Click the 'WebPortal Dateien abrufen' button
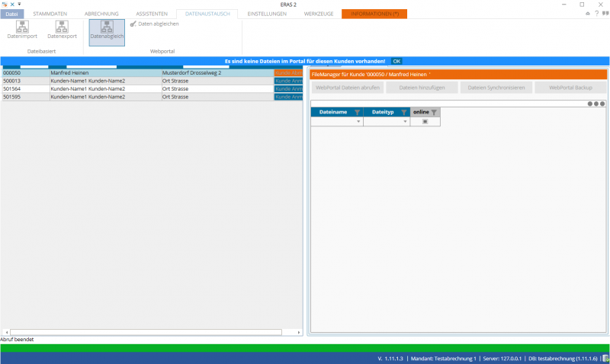The width and height of the screenshot is (610, 364). (x=348, y=88)
